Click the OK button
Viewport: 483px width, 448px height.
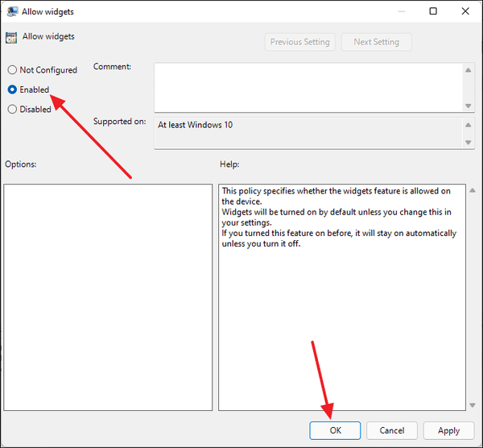[x=335, y=430]
